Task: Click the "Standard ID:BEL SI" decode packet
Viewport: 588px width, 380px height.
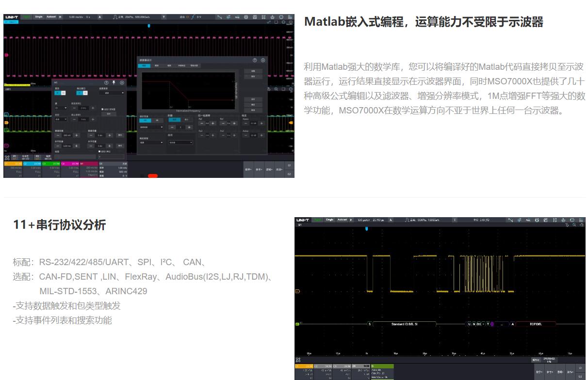Action: click(x=404, y=324)
